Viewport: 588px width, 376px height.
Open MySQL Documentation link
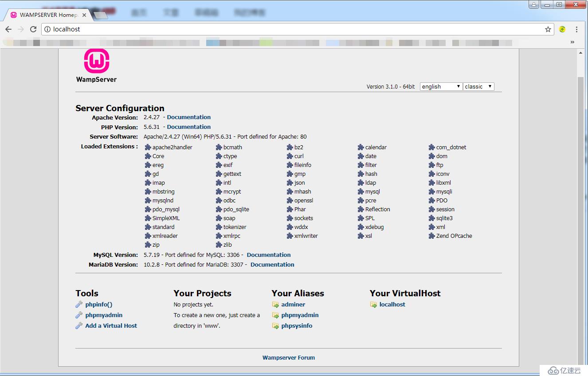click(x=269, y=255)
